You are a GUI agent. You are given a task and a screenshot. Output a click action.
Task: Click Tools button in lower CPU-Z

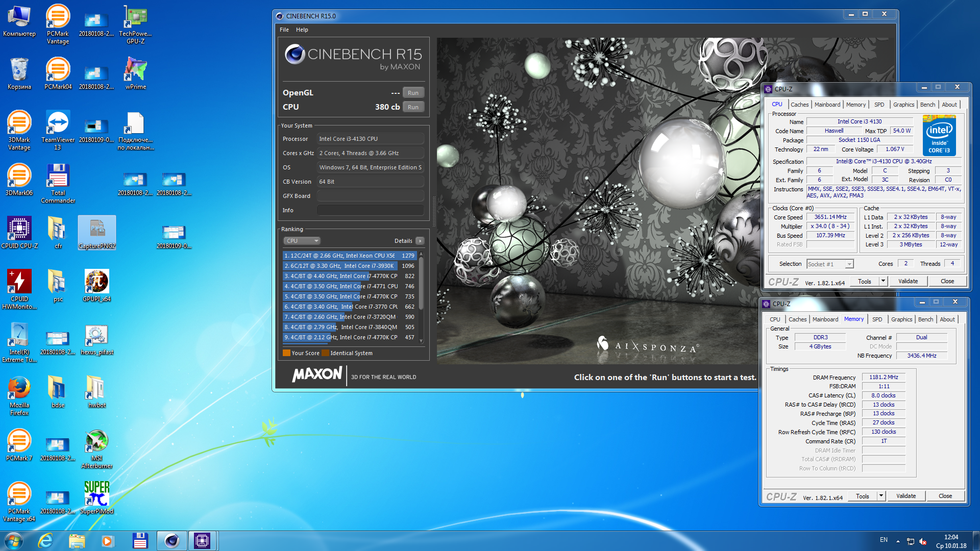[863, 496]
